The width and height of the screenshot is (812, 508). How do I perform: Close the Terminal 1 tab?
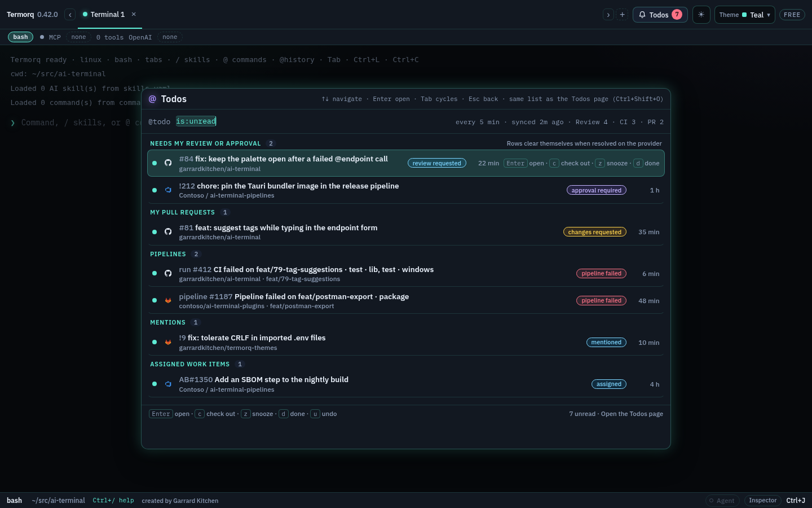(x=134, y=14)
